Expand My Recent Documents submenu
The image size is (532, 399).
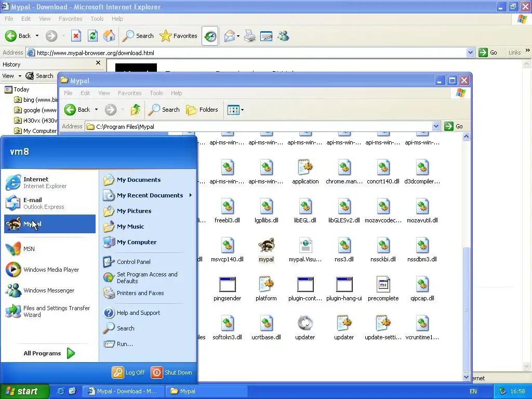tap(148, 195)
